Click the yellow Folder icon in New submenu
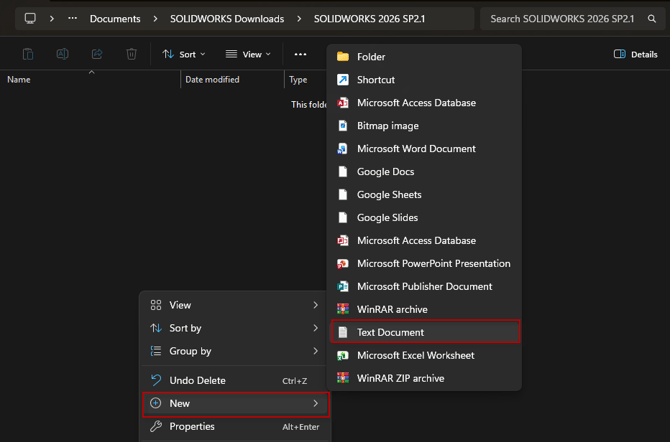 pos(343,56)
